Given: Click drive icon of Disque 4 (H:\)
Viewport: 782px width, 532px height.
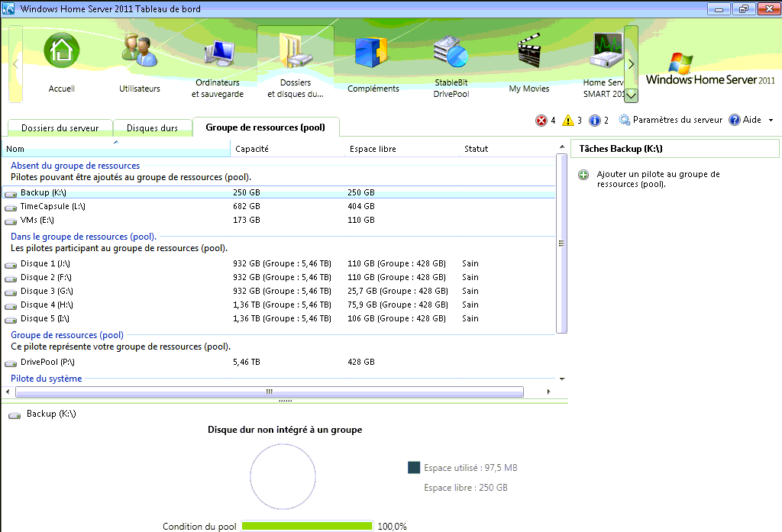Looking at the screenshot, I should click(x=11, y=305).
